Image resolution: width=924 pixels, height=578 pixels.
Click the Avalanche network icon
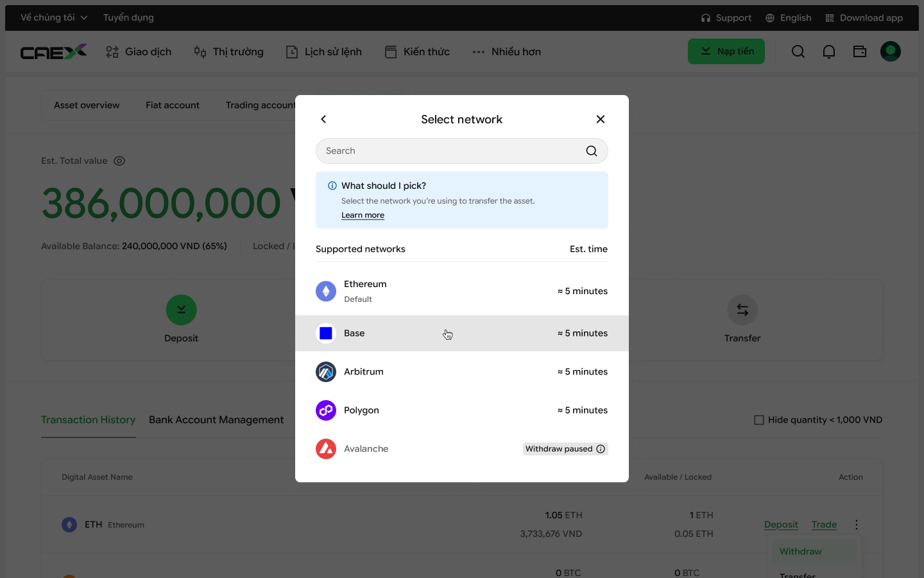(x=326, y=449)
